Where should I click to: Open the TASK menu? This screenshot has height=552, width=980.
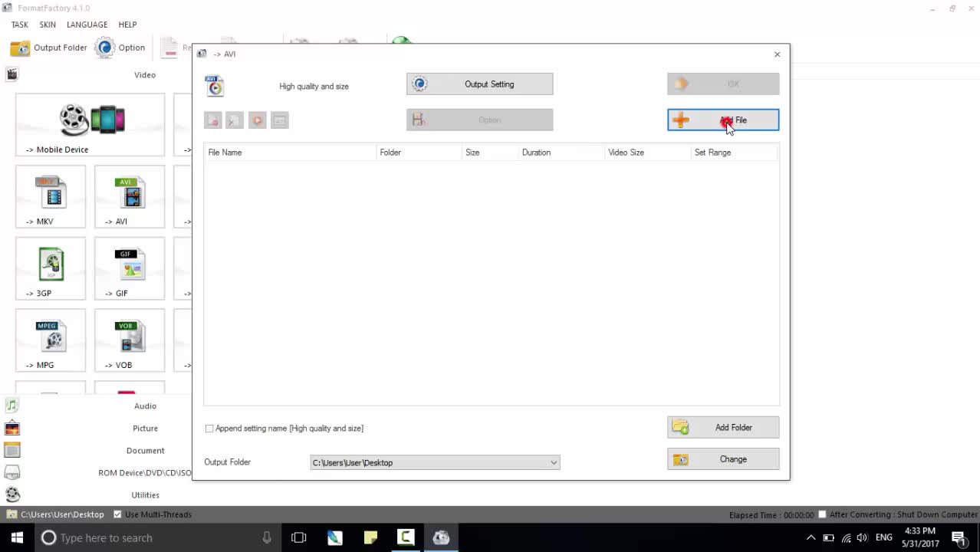pyautogui.click(x=20, y=25)
